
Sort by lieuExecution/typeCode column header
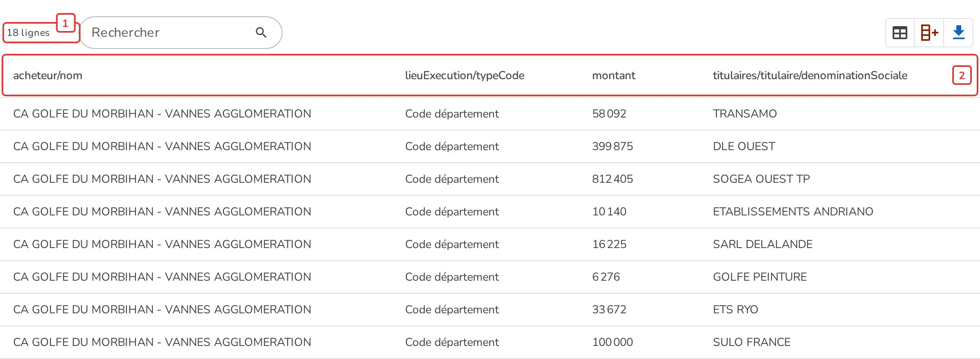point(465,75)
